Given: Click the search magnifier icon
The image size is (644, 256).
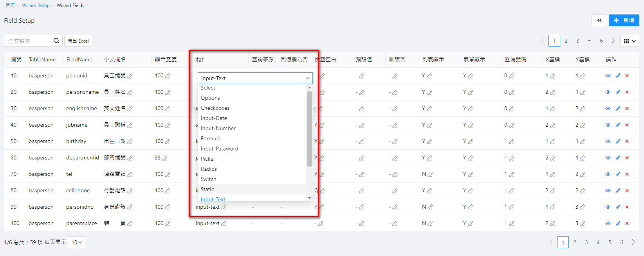Looking at the screenshot, I should pyautogui.click(x=56, y=41).
